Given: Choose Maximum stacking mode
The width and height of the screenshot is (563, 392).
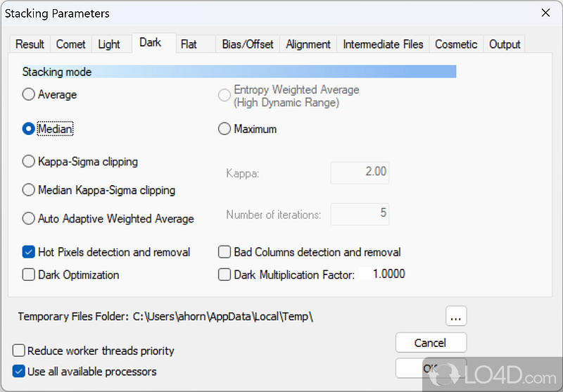Looking at the screenshot, I should [x=225, y=129].
